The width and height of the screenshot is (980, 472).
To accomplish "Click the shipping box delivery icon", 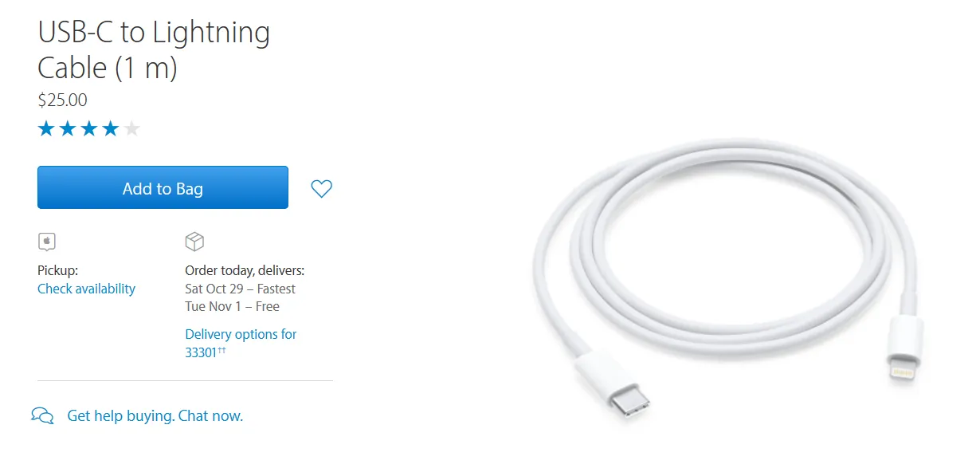I will (194, 242).
